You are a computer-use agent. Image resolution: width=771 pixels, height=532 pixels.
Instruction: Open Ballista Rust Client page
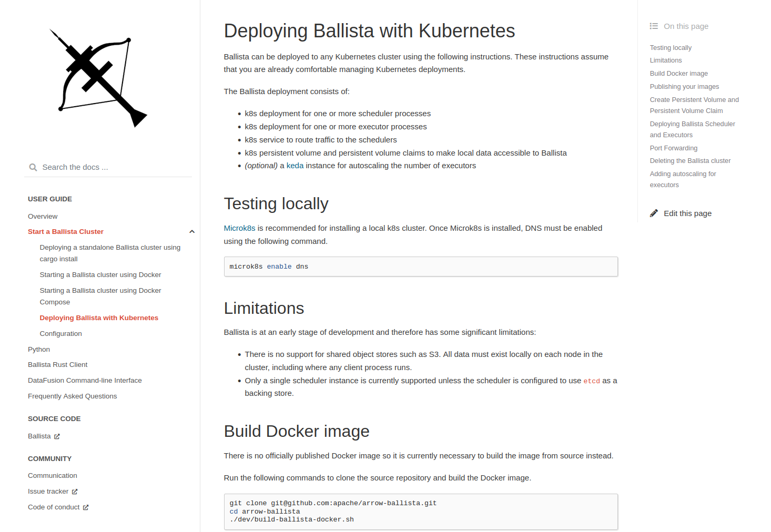click(x=58, y=365)
